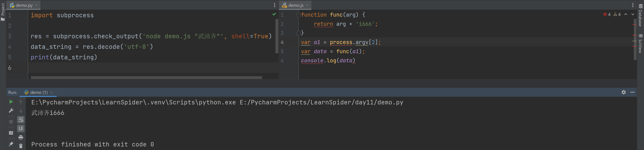Click the python.exe command path in console
Viewport: 644px width, 150px height.
pos(133,102)
